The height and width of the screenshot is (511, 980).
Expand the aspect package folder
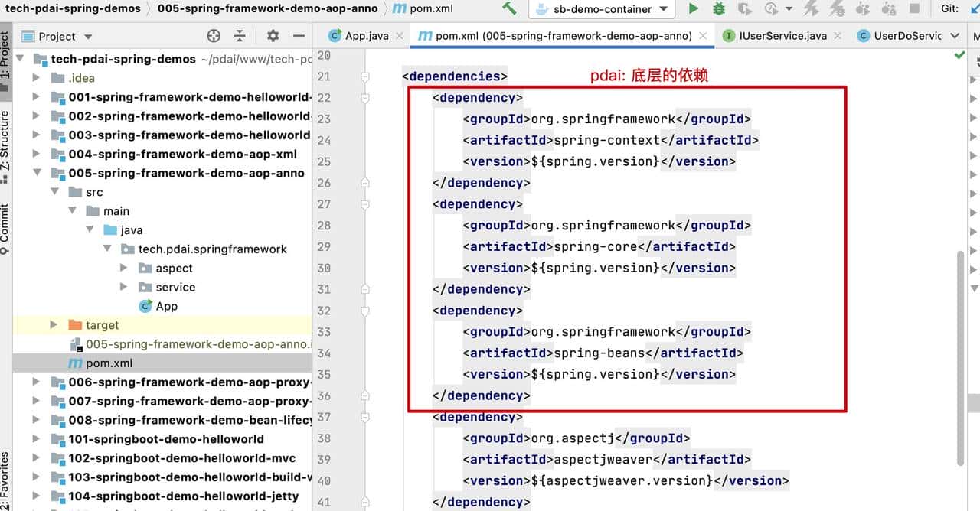(x=124, y=268)
